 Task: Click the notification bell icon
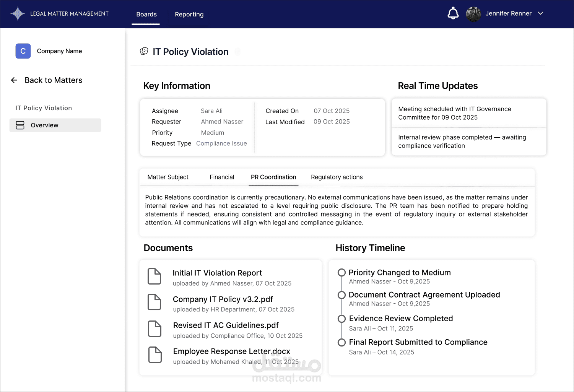453,13
